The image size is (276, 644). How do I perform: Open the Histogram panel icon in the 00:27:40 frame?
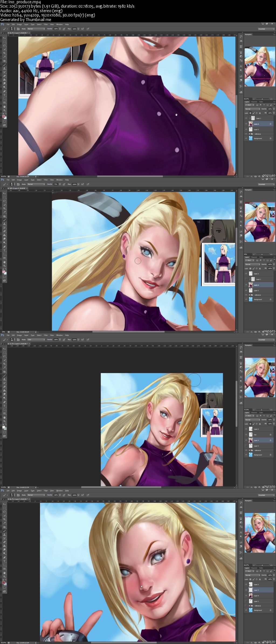click(241, 41)
